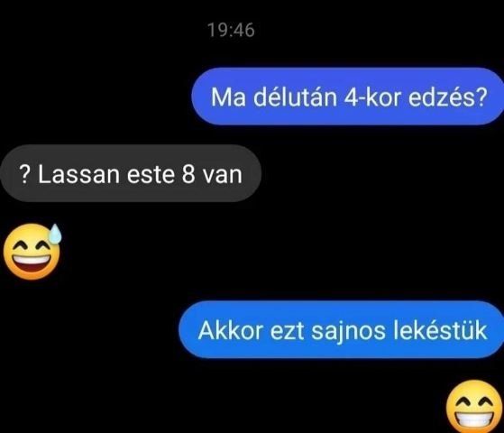504x433 pixels.
Task: Tap the word 'sajnos' in the blue bubble
Action: click(348, 332)
